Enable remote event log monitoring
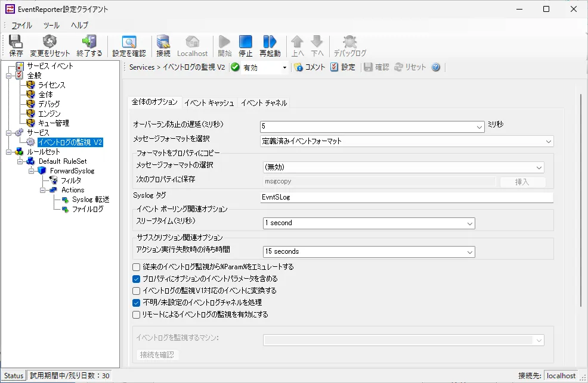Screen dimensions: 588x383 (135, 314)
